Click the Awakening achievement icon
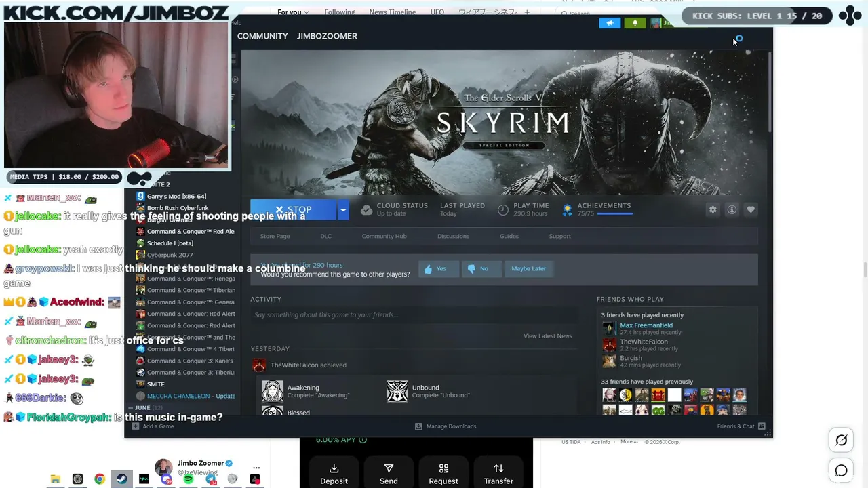The height and width of the screenshot is (488, 868). point(273,391)
